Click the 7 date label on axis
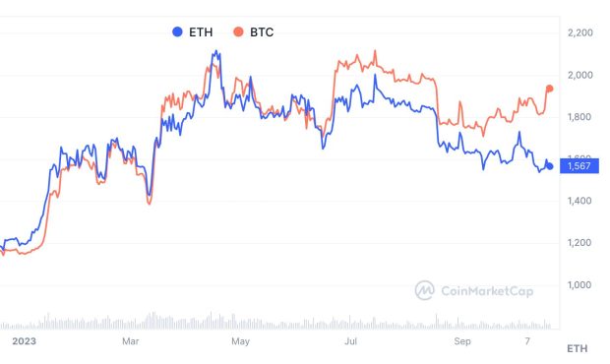The width and height of the screenshot is (610, 364). (527, 341)
